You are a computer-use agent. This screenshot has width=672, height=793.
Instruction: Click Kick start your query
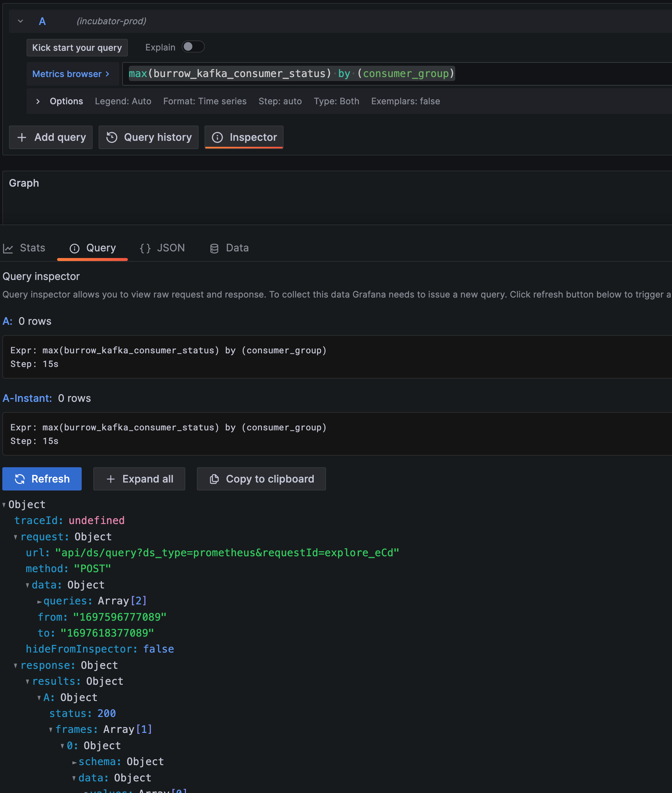tap(77, 47)
